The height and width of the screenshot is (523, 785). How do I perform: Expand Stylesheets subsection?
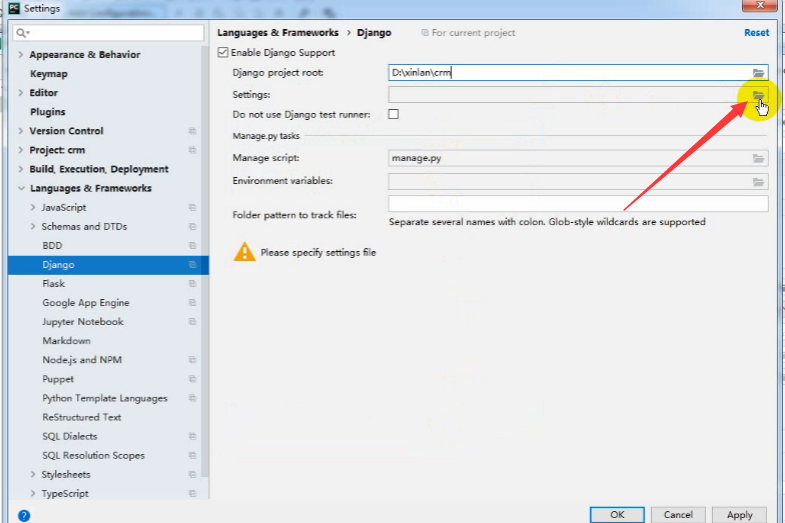pyautogui.click(x=33, y=474)
